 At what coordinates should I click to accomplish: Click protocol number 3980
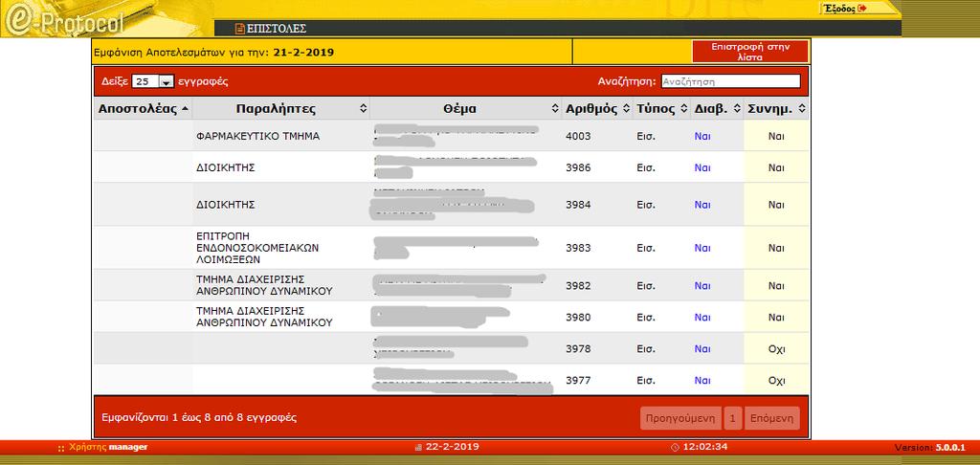tap(578, 317)
